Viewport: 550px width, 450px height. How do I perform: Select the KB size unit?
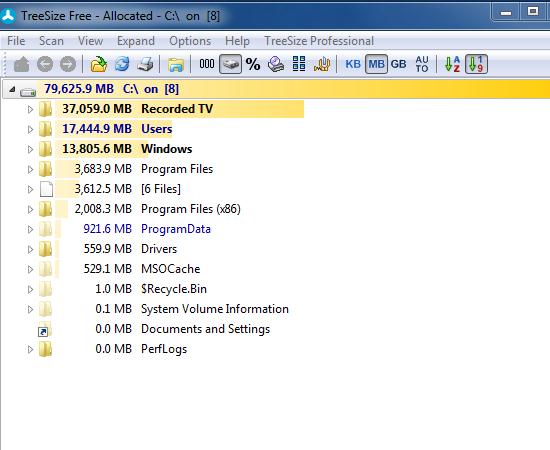[353, 64]
